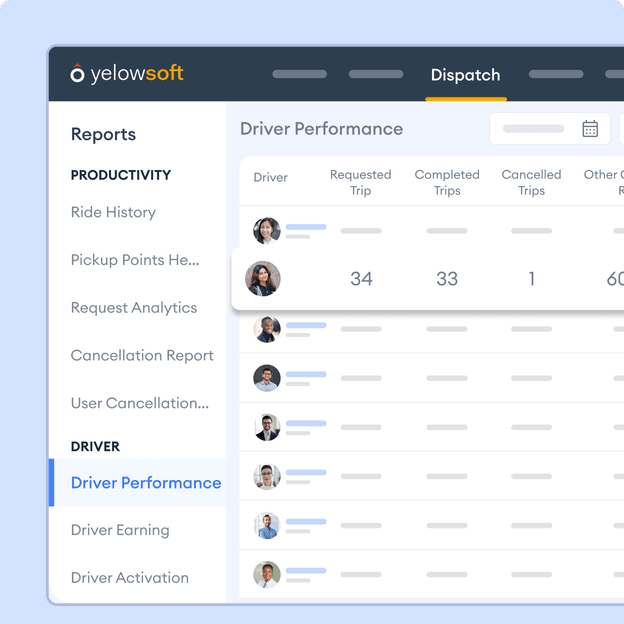Open Pickup Points He... report
Screen dimensions: 624x624
click(x=135, y=260)
